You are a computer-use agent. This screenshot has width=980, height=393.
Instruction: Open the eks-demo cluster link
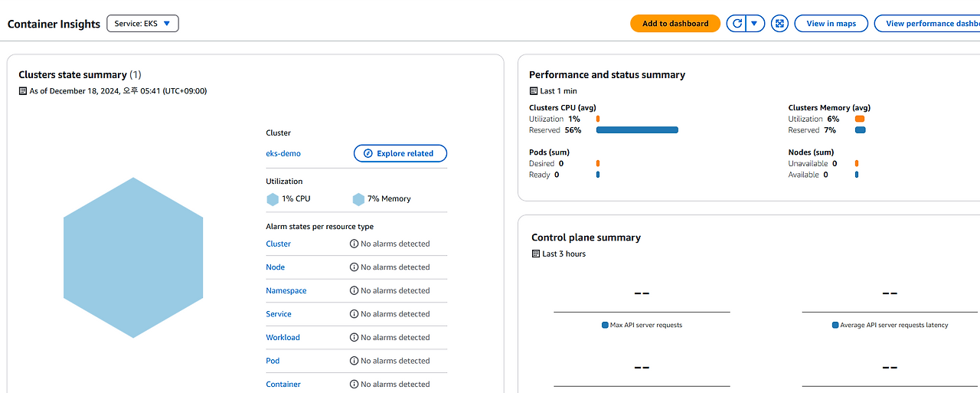283,153
